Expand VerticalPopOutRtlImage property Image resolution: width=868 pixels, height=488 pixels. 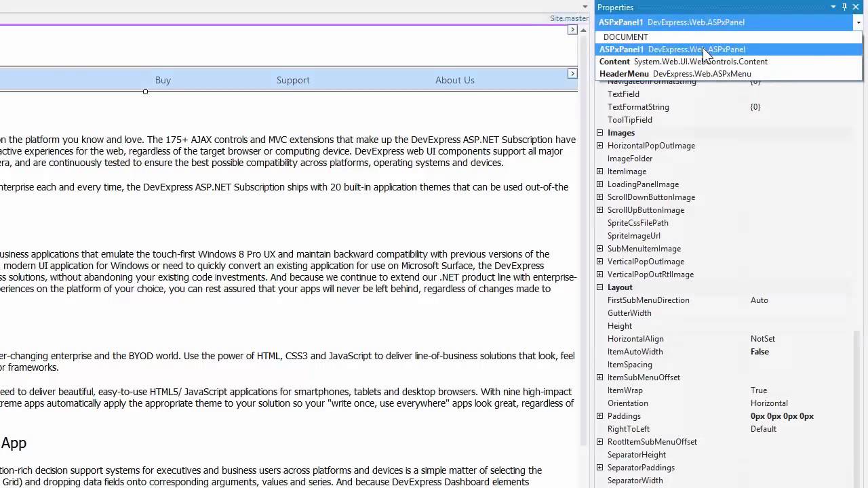click(599, 274)
